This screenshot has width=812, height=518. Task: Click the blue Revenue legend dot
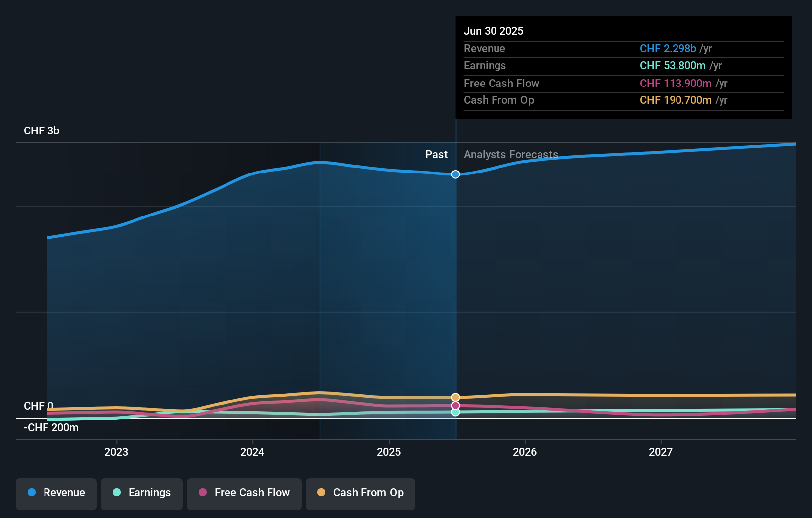tap(31, 493)
